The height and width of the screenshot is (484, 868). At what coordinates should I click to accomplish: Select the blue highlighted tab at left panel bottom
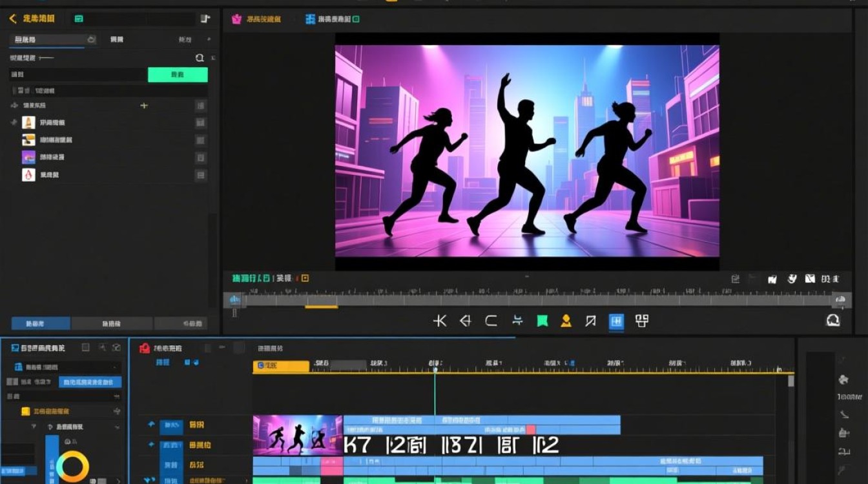(41, 323)
